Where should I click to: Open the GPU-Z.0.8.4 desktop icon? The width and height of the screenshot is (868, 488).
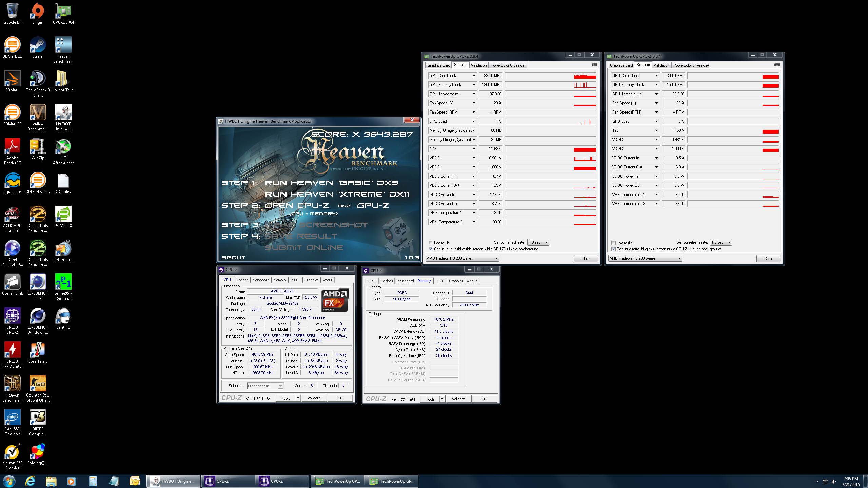click(63, 14)
